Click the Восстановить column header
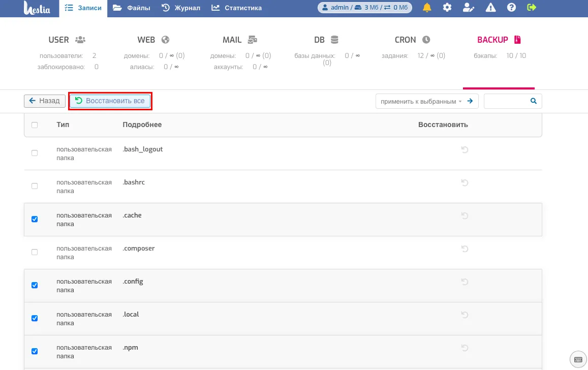588x370 pixels. (443, 125)
